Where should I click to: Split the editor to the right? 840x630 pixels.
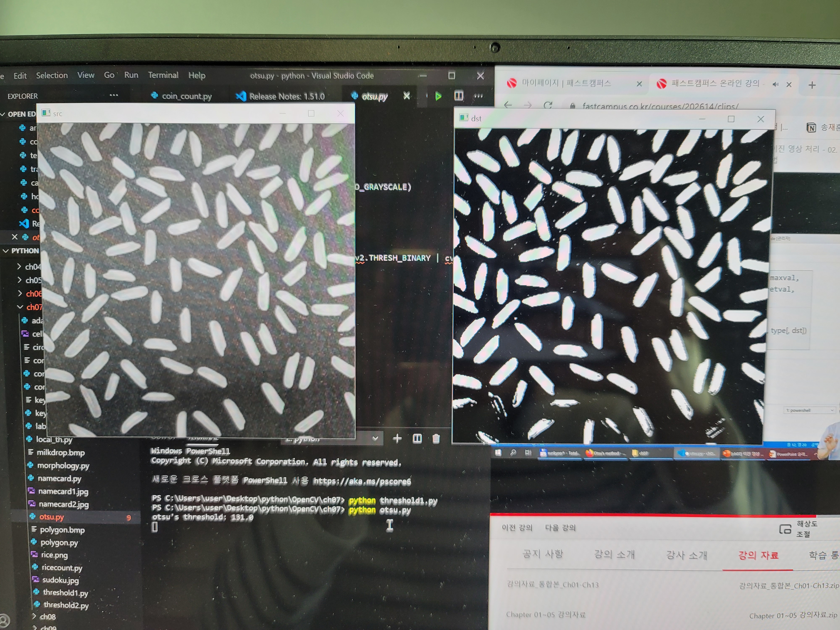[x=458, y=96]
